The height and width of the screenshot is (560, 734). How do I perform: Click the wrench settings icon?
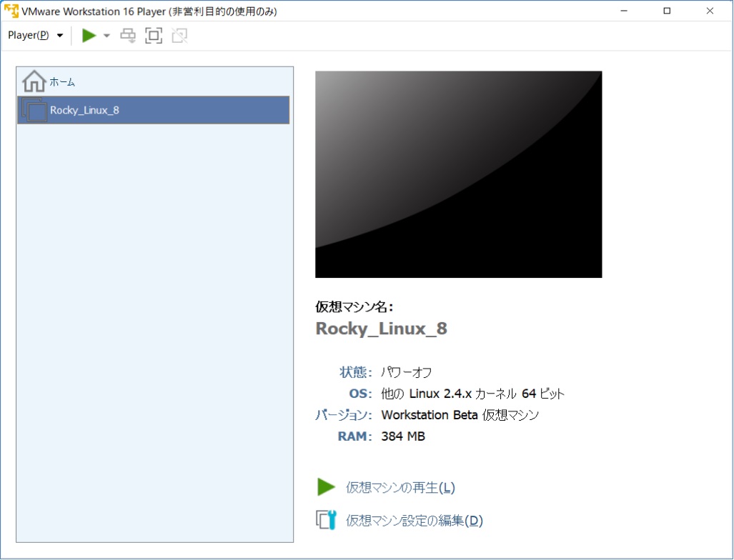[327, 520]
